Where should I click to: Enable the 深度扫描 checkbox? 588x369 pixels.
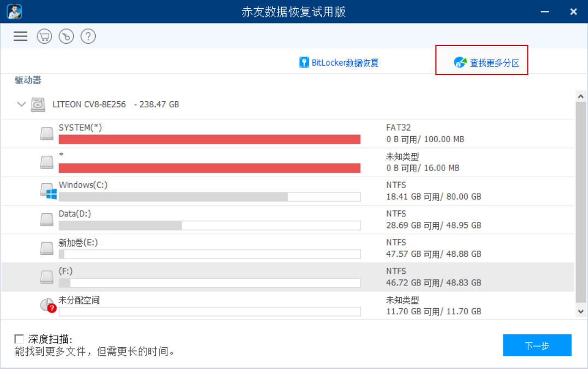19,339
